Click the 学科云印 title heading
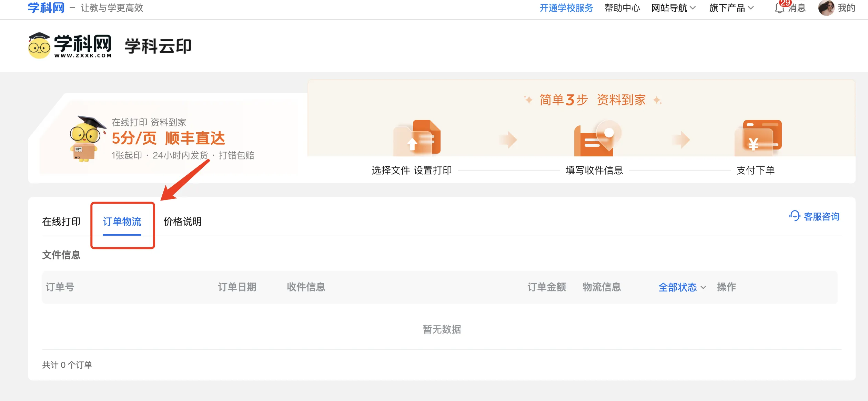The width and height of the screenshot is (868, 401). pyautogui.click(x=158, y=46)
